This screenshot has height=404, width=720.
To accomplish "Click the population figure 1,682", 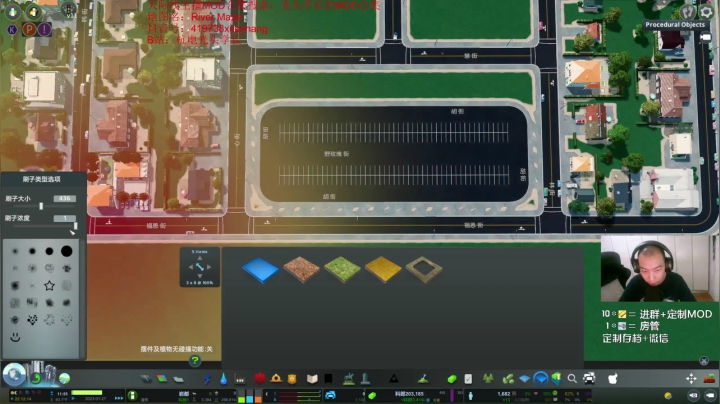I will (504, 393).
